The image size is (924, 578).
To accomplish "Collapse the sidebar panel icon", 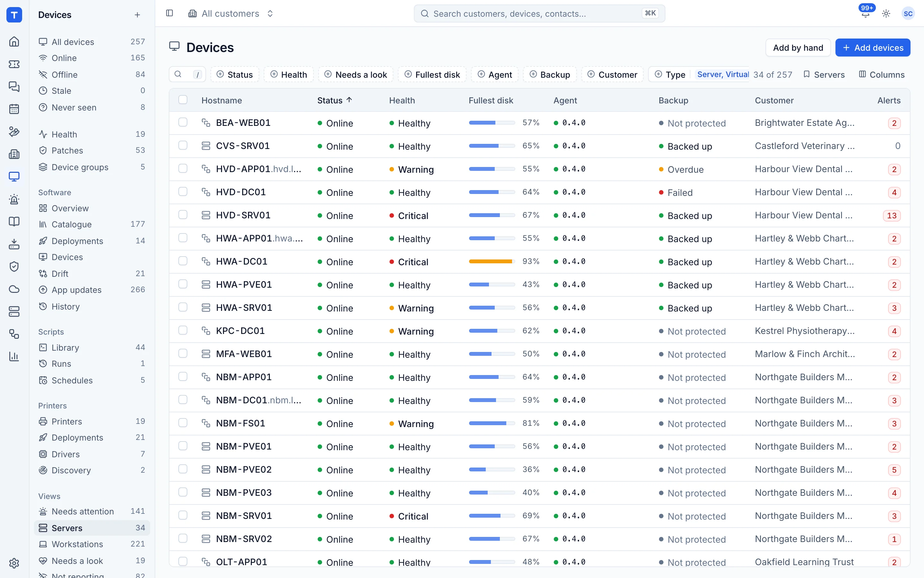I will coord(169,13).
